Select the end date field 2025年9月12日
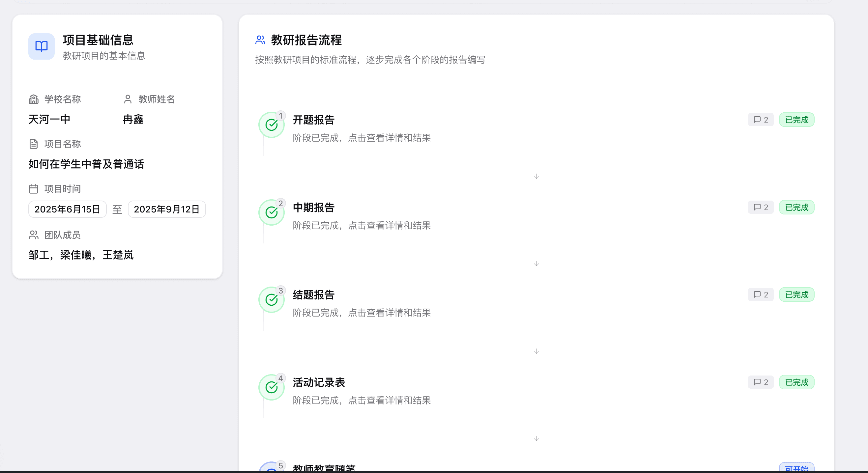 pos(167,209)
